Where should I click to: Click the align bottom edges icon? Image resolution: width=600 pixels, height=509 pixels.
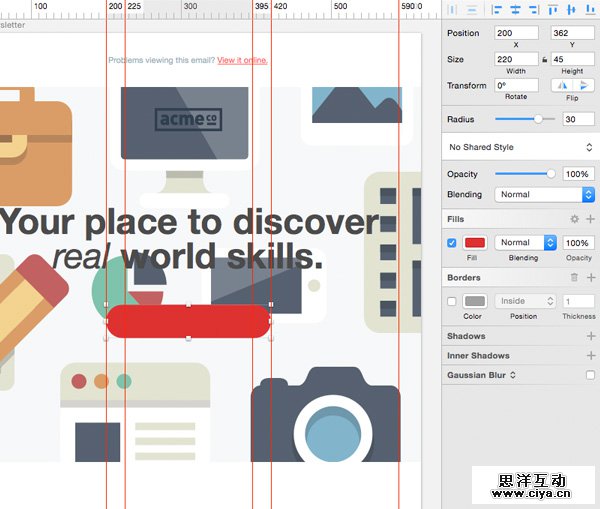point(589,9)
